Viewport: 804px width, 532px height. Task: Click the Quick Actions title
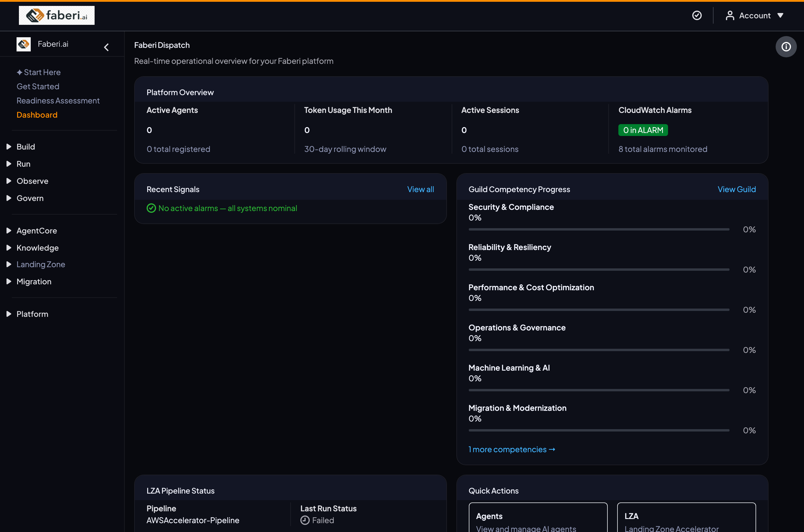(493, 491)
